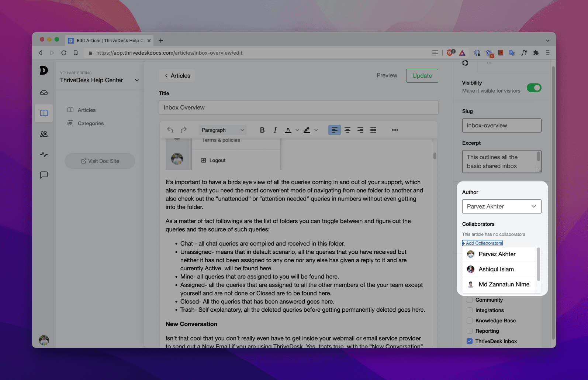This screenshot has width=588, height=380.
Task: Apply the font color button
Action: [x=288, y=130]
